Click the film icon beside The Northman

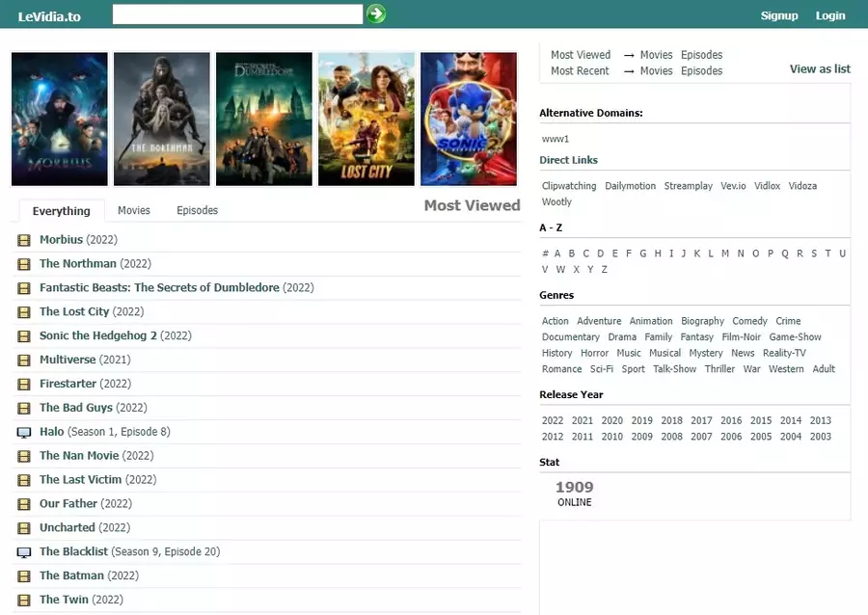24,264
